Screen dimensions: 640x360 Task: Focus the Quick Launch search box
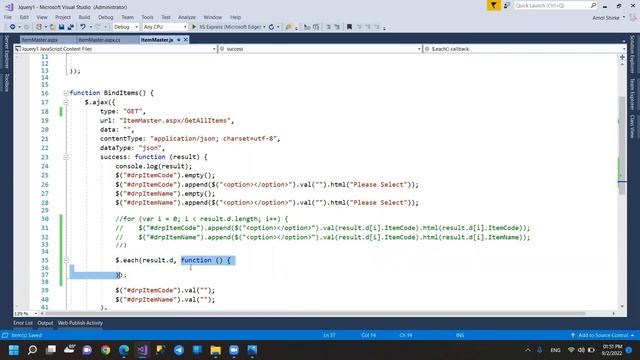(556, 5)
